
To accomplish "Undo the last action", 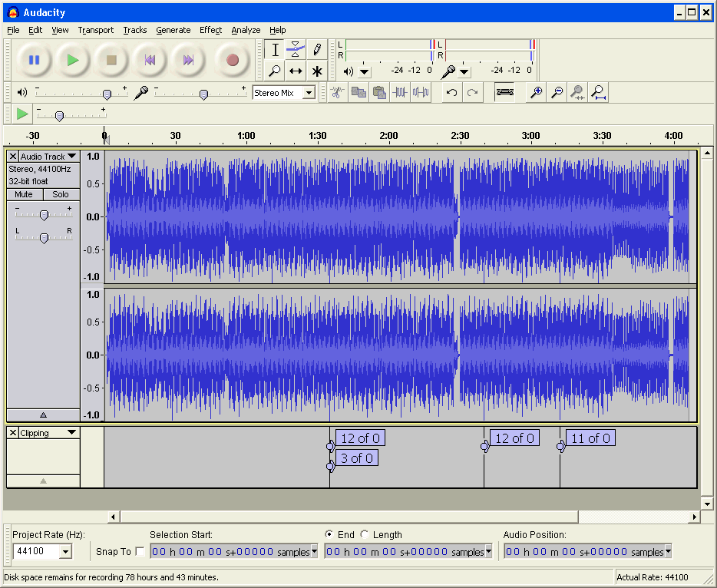I will 452,93.
